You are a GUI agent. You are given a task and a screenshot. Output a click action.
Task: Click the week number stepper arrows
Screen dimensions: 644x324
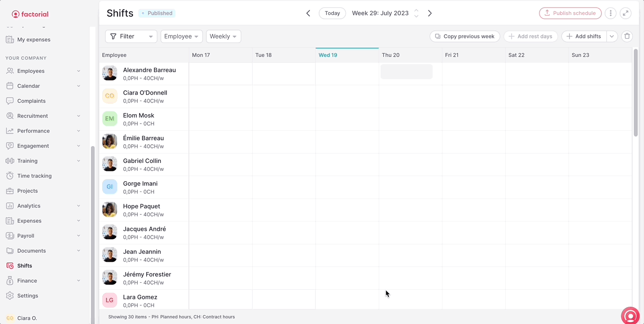coord(416,13)
